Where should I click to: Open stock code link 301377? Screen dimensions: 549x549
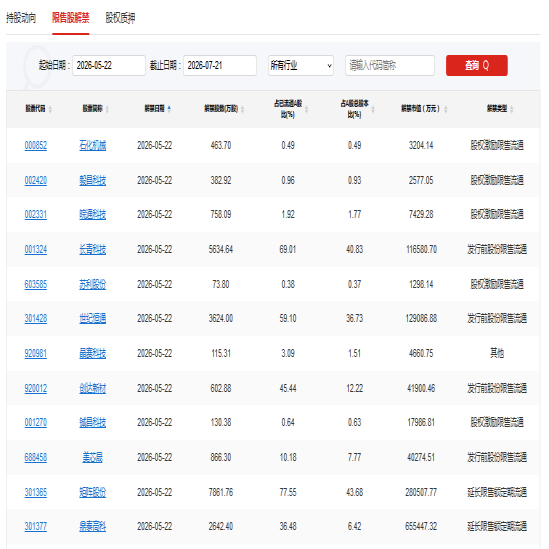pyautogui.click(x=36, y=526)
